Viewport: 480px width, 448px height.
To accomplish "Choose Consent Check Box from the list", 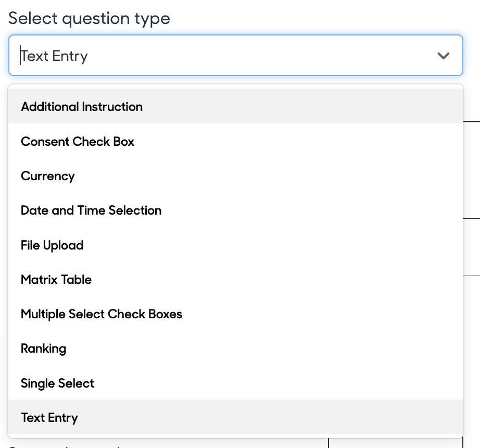I will click(77, 141).
